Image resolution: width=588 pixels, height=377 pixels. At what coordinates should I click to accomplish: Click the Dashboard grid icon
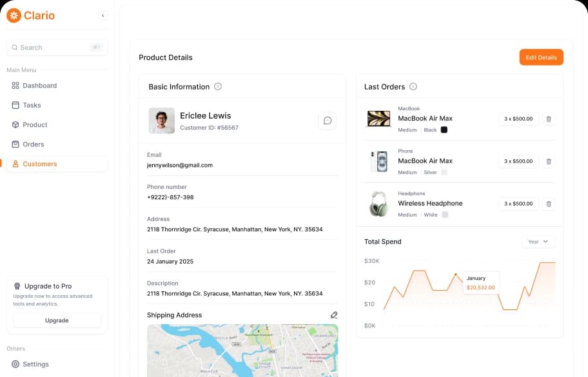[x=15, y=85]
